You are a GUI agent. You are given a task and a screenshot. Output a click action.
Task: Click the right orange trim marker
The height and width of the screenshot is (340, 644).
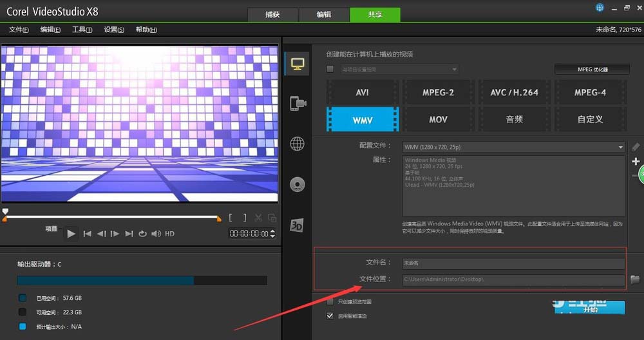pos(219,220)
